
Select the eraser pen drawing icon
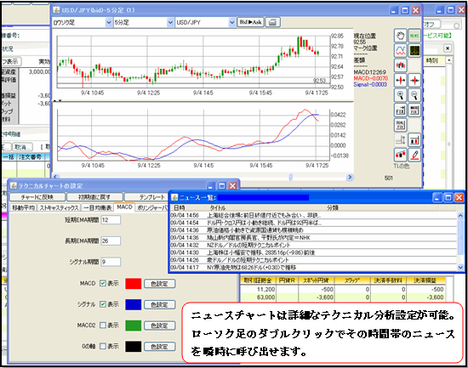tap(414, 155)
